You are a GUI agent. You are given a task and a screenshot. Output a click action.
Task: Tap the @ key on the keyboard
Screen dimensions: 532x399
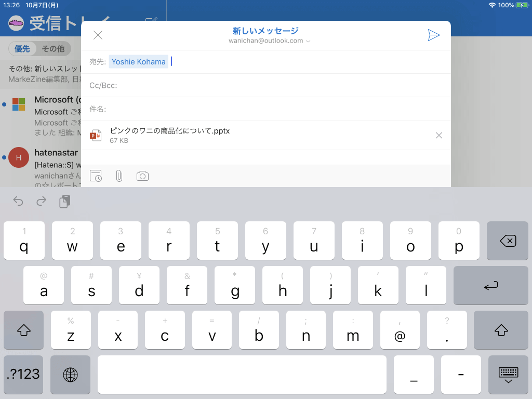pos(400,330)
